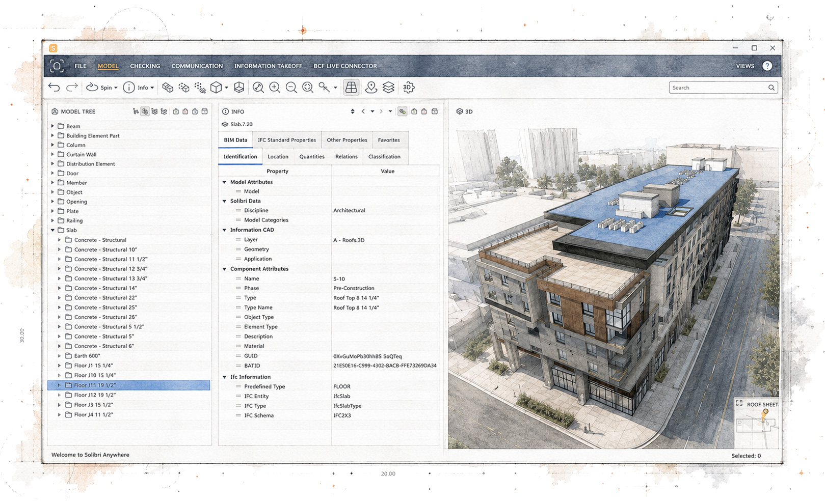The height and width of the screenshot is (504, 825).
Task: Open the CHECKING menu
Action: [145, 66]
